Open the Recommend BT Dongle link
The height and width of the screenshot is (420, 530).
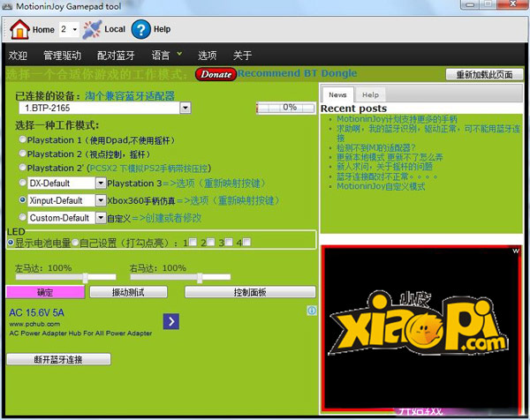coord(297,73)
